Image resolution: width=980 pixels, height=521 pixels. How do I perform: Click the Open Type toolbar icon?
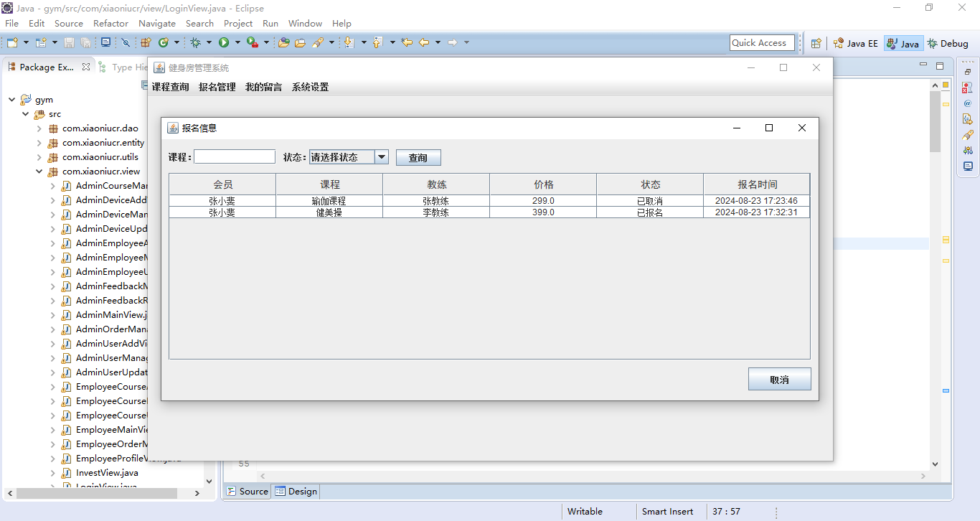coord(283,43)
